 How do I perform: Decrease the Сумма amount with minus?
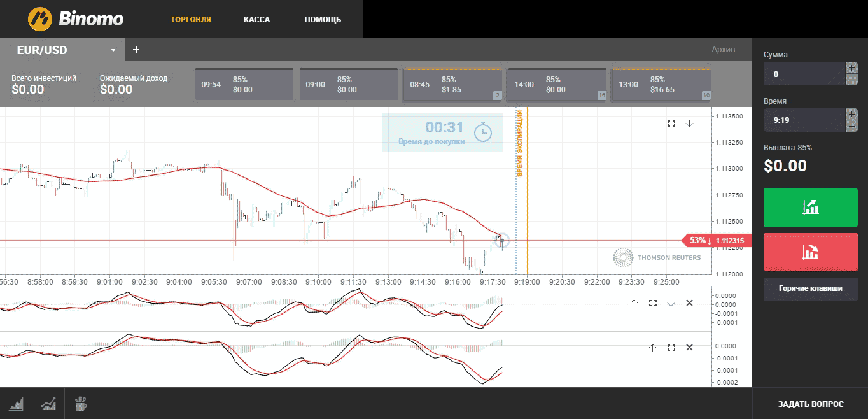(x=851, y=80)
